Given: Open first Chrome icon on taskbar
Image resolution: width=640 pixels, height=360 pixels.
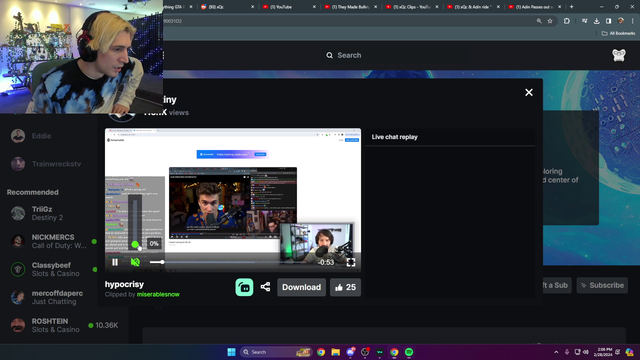Looking at the screenshot, I should [321, 352].
